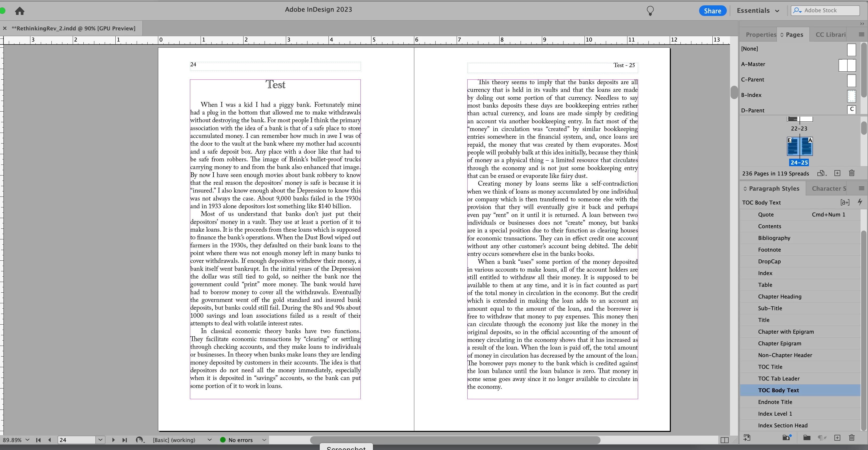Viewport: 868px width, 450px height.
Task: Click the create new page icon
Action: click(x=837, y=173)
